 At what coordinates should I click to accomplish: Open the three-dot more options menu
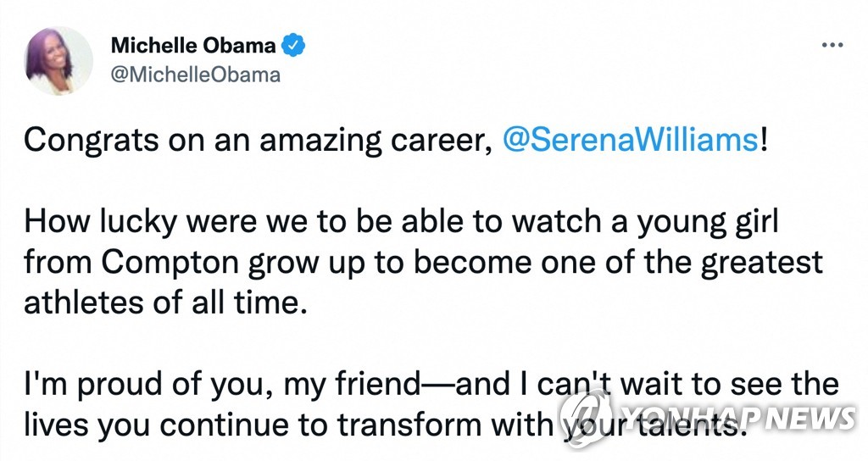[832, 46]
